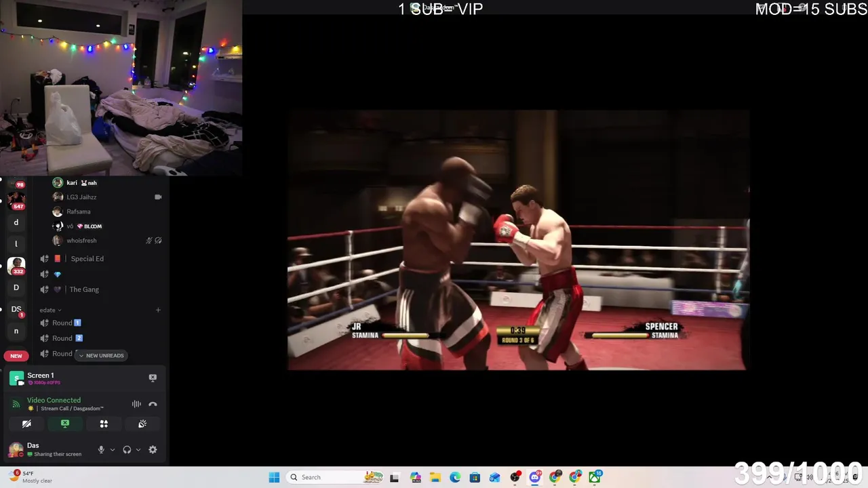Screen dimensions: 868x488
Task: Open Xbox app on the taskbar
Action: (595, 477)
